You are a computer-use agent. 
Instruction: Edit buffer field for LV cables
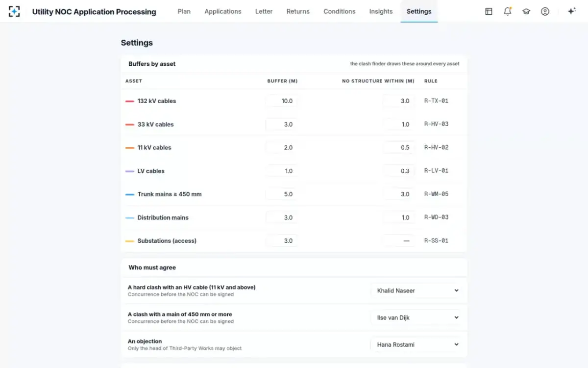pyautogui.click(x=281, y=171)
